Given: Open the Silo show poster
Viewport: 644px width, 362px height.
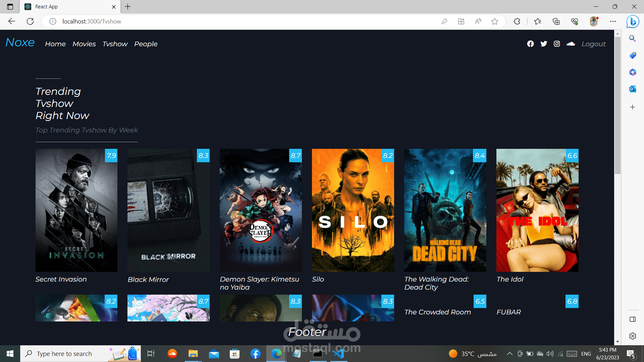Looking at the screenshot, I should [353, 210].
